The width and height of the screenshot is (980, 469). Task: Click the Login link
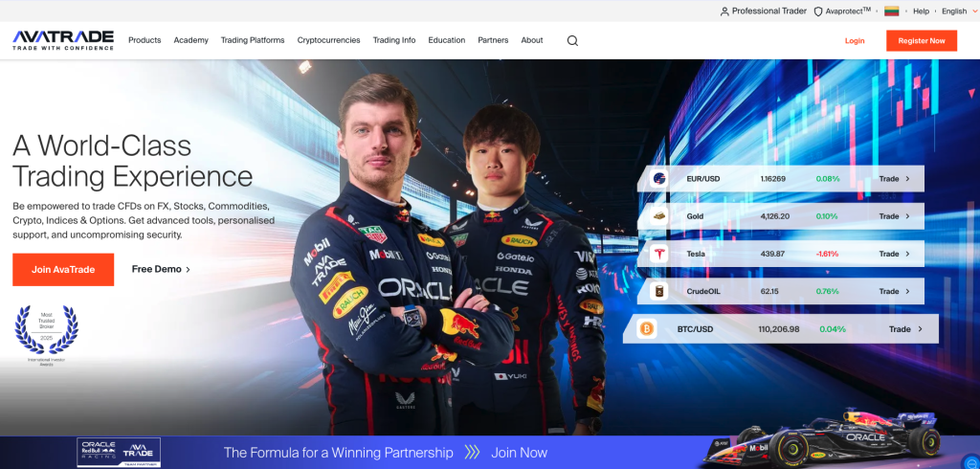pyautogui.click(x=855, y=41)
